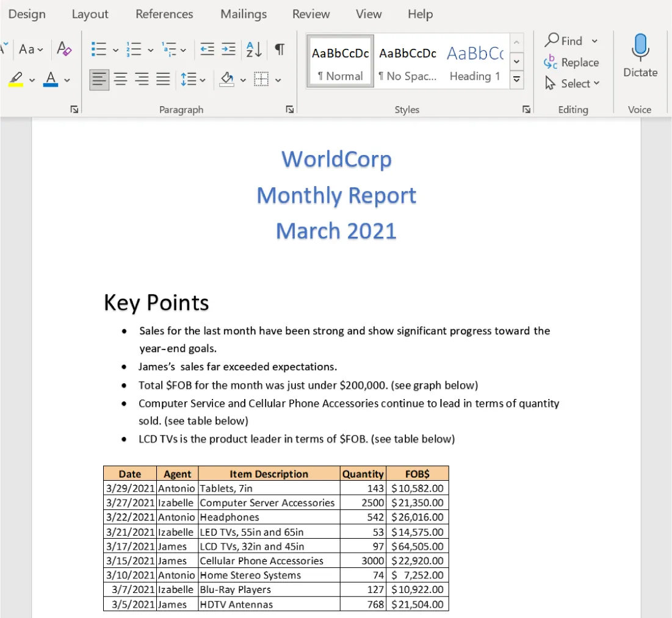Toggle Center text alignment
The width and height of the screenshot is (672, 618).
coord(120,79)
